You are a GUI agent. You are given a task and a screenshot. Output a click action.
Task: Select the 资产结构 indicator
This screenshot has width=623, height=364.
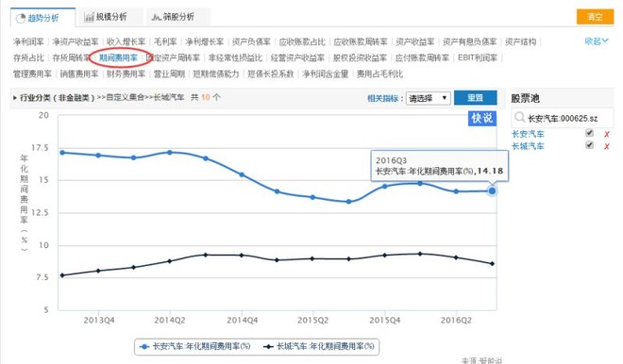(x=520, y=41)
